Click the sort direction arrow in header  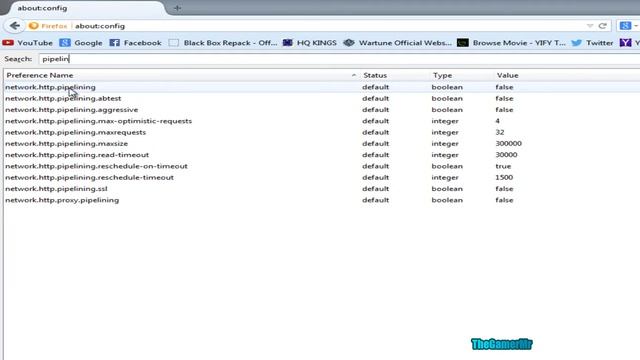pos(354,75)
